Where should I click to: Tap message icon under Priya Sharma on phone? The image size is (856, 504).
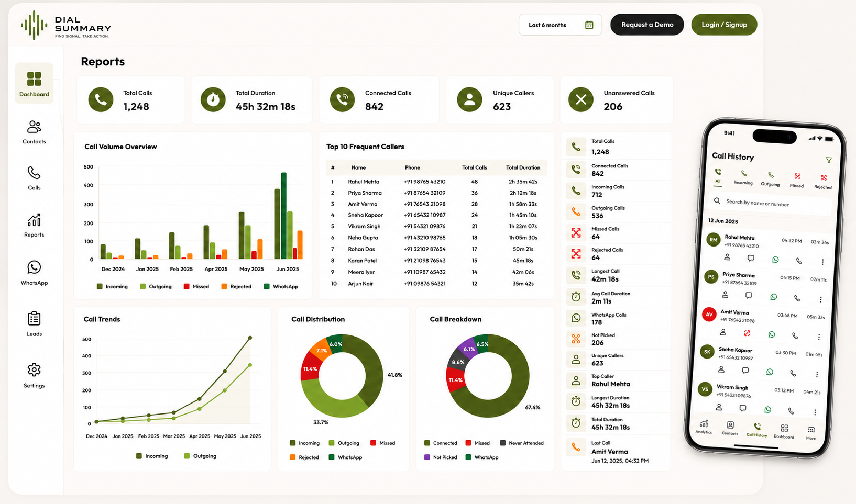(749, 295)
